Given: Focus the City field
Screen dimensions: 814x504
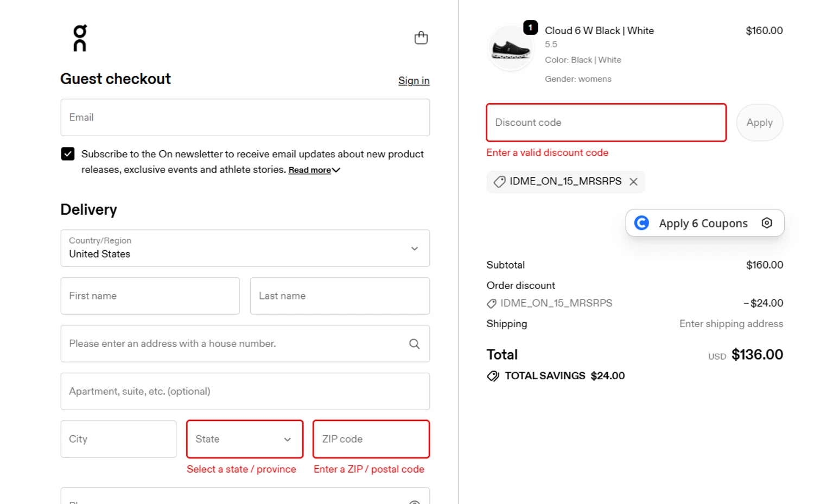Looking at the screenshot, I should [118, 439].
